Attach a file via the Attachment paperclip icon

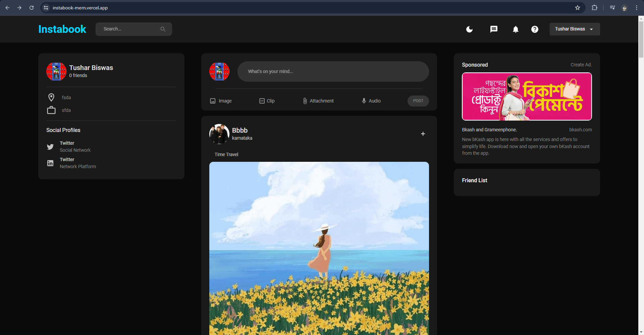[x=305, y=100]
